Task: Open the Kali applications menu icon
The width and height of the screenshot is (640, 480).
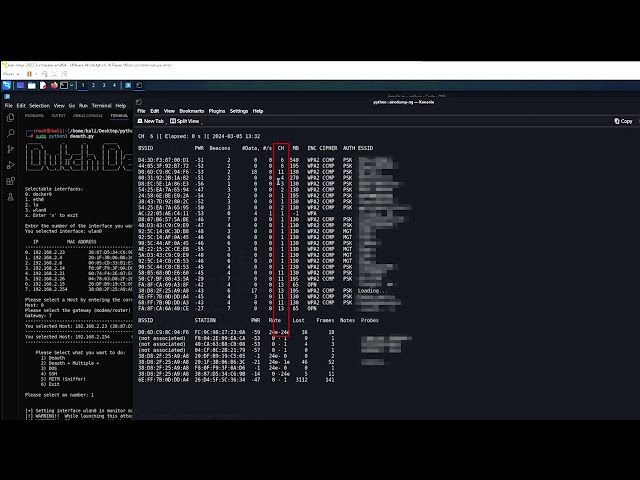Action: 7,85
